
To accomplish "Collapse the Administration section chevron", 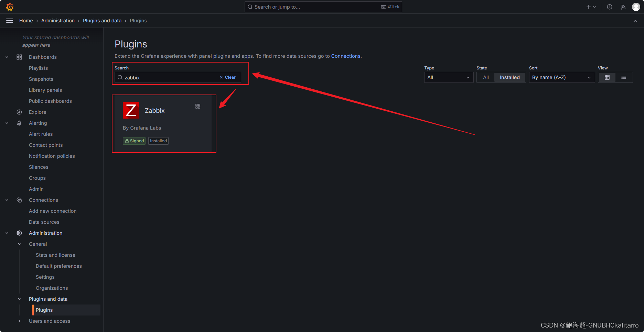I will (7, 233).
